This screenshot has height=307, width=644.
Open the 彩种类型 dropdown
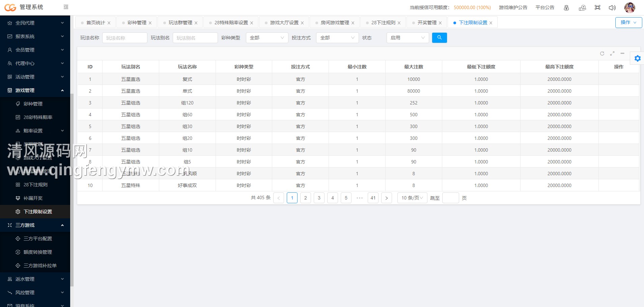(267, 38)
